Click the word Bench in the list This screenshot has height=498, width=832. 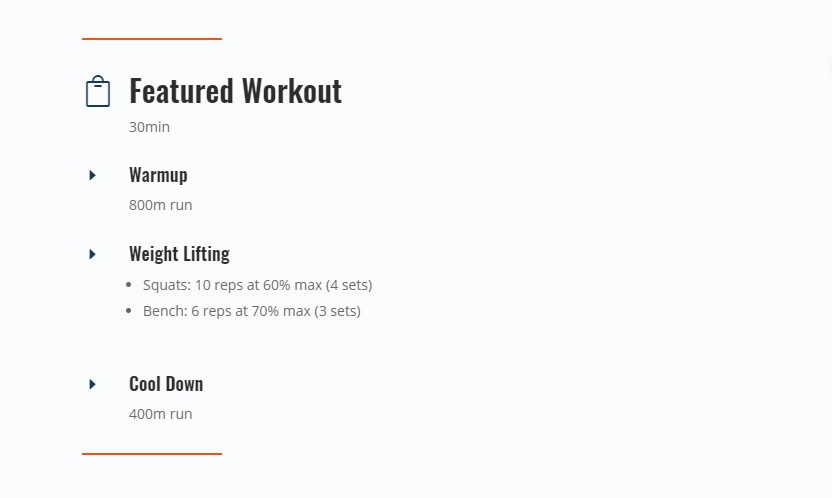click(x=164, y=311)
